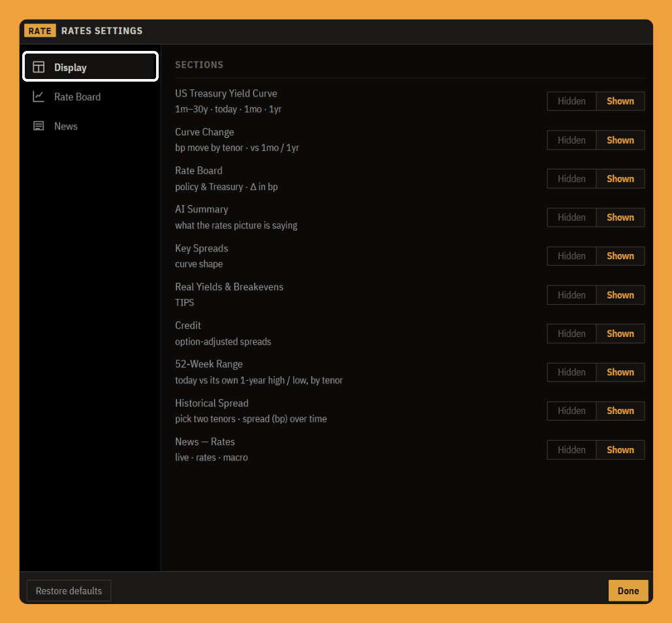672x623 pixels.
Task: Hide the News — Rates section
Action: click(571, 449)
